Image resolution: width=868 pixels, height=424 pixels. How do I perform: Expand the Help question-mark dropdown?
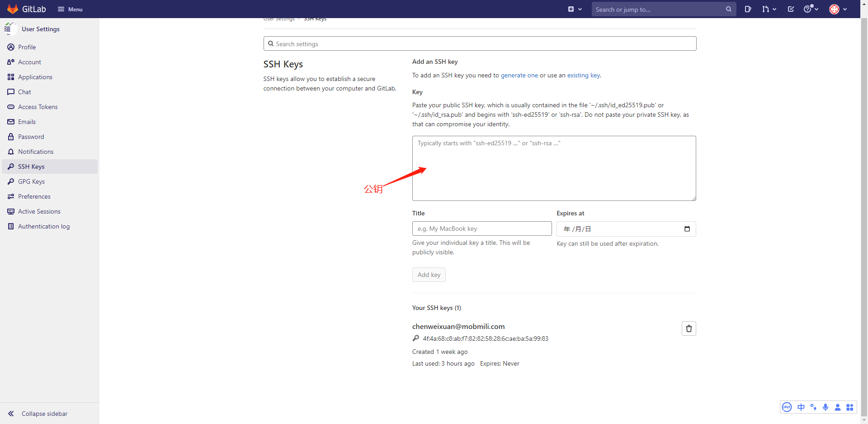point(811,9)
